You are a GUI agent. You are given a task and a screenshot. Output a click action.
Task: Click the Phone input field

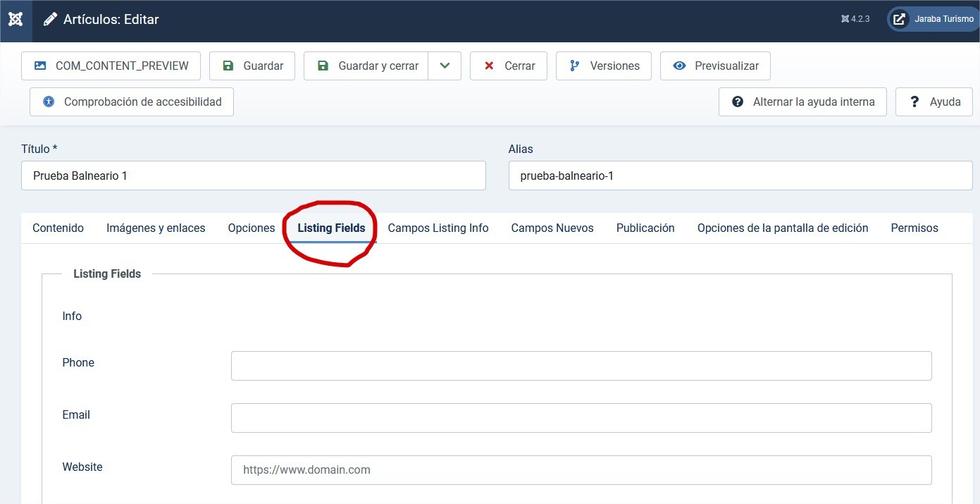[x=581, y=366]
